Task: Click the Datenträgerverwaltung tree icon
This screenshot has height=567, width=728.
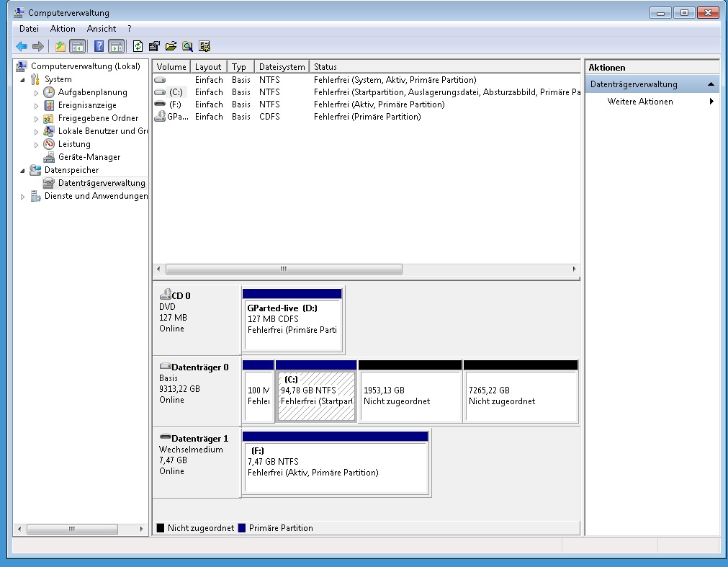Action: [49, 183]
